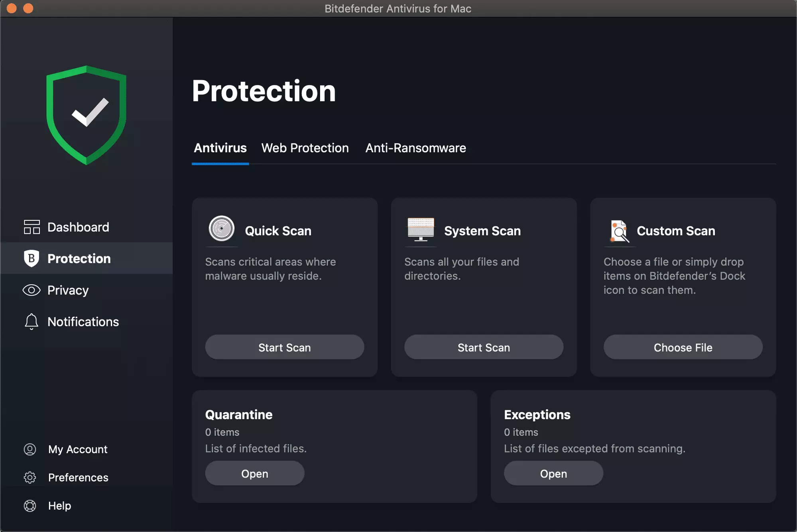Viewport: 797px width, 532px height.
Task: Toggle the Antivirus tab active
Action: pyautogui.click(x=220, y=148)
